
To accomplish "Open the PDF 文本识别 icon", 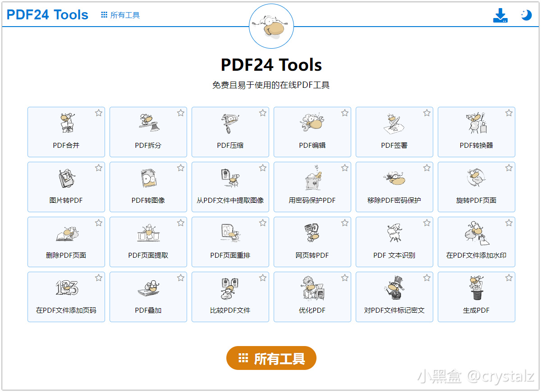I will (394, 233).
